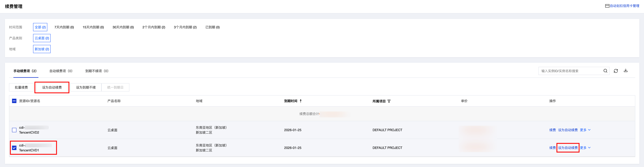
Task: Click the credit card management icon
Action: (607, 6)
